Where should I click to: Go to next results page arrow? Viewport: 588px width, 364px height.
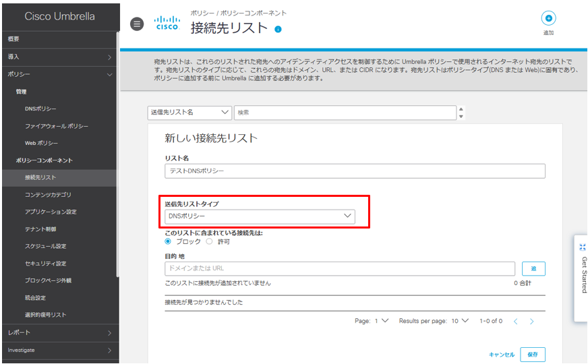pyautogui.click(x=532, y=322)
